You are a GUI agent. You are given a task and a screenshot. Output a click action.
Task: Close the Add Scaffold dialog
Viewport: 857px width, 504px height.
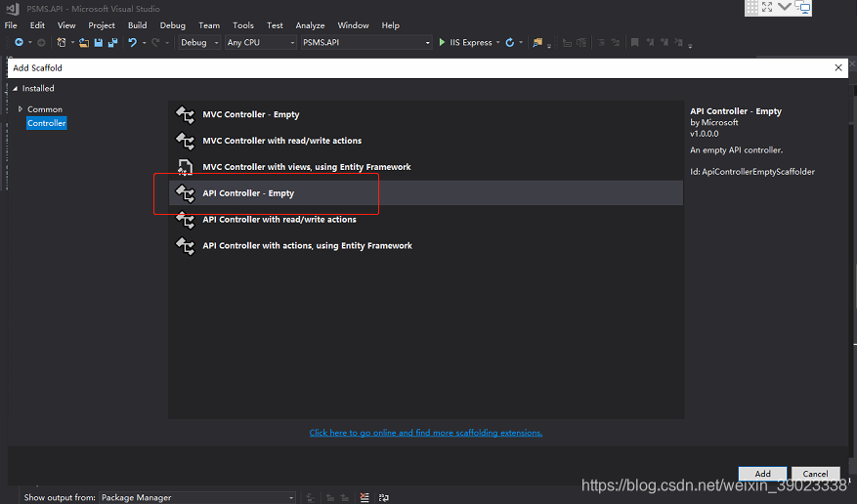pos(838,67)
